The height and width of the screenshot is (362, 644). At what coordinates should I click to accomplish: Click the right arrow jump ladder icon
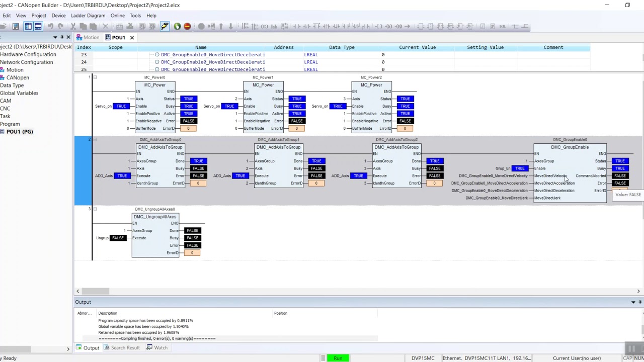[407, 26]
